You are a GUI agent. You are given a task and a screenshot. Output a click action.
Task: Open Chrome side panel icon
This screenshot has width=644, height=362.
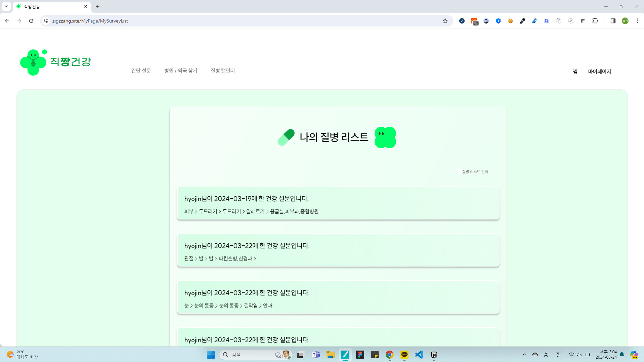613,21
